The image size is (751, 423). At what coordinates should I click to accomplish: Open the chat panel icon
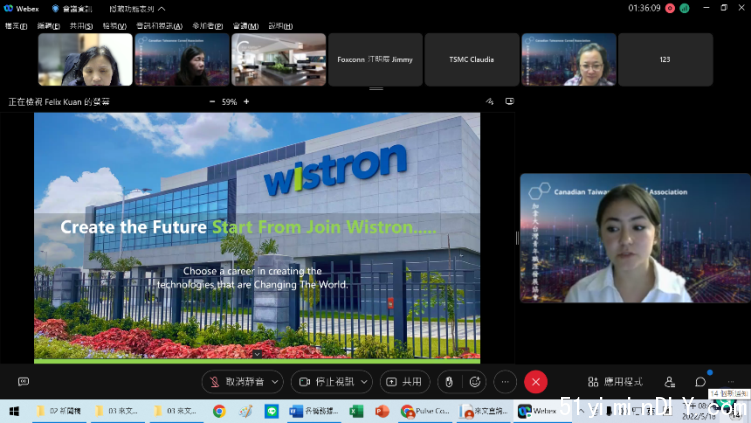700,382
